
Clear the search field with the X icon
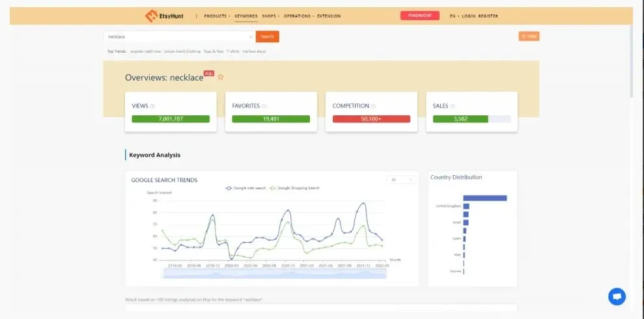(251, 37)
